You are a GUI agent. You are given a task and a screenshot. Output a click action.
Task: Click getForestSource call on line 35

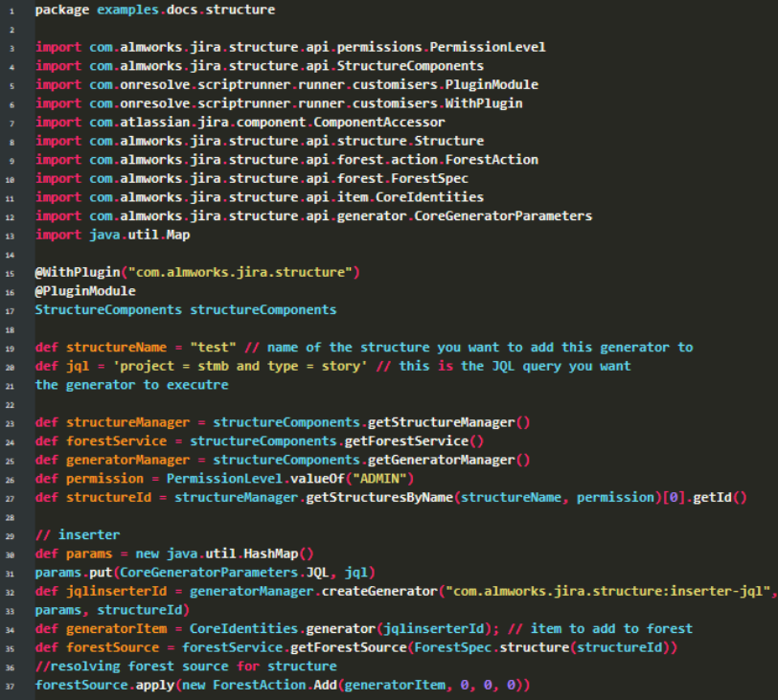click(348, 648)
